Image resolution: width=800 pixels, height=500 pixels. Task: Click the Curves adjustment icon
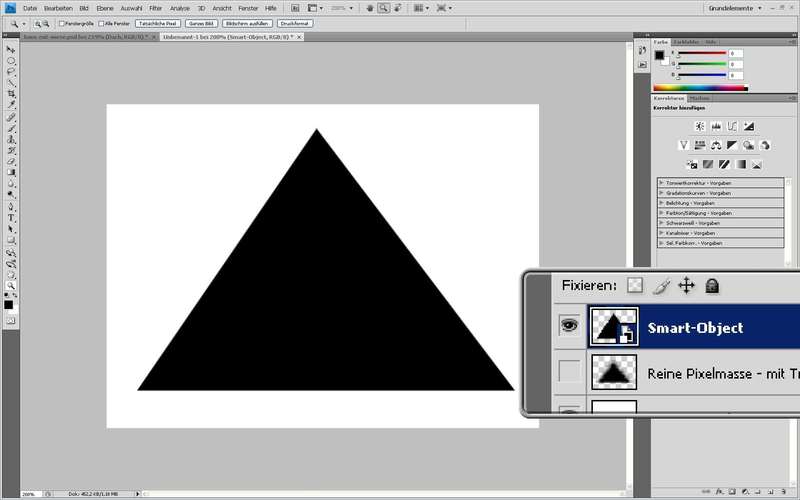(732, 126)
